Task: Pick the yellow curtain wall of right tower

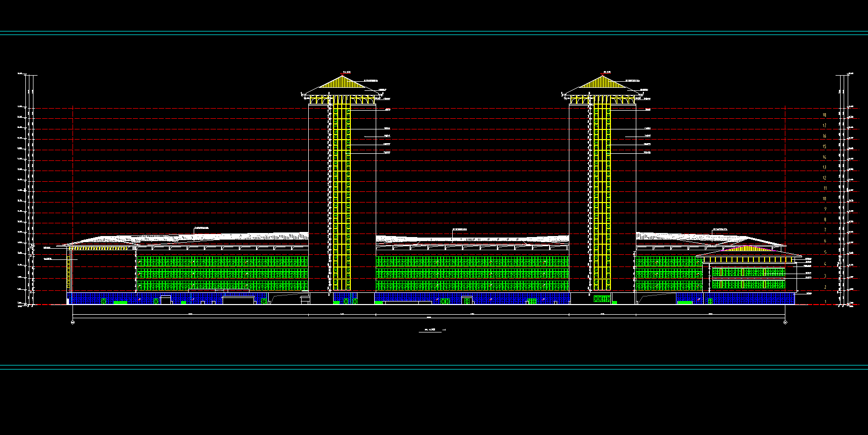Action: (x=602, y=193)
